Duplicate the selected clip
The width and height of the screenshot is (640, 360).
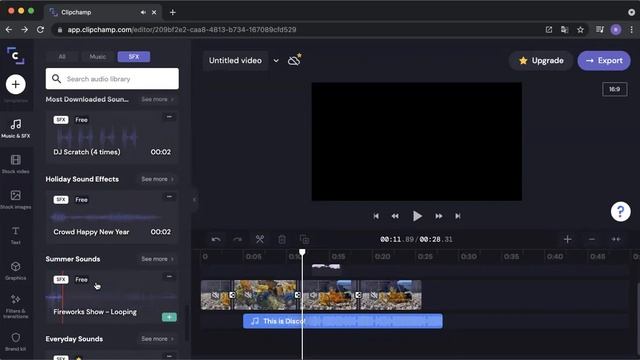coord(304,239)
